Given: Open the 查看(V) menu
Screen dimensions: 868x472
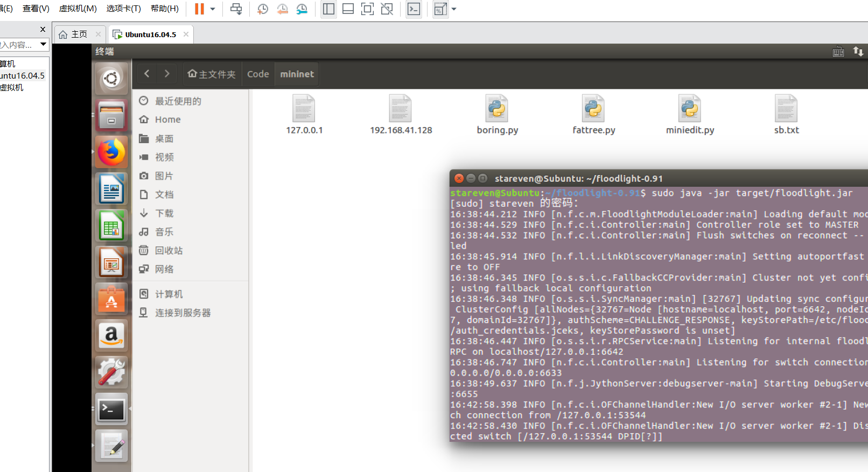Looking at the screenshot, I should (36, 9).
